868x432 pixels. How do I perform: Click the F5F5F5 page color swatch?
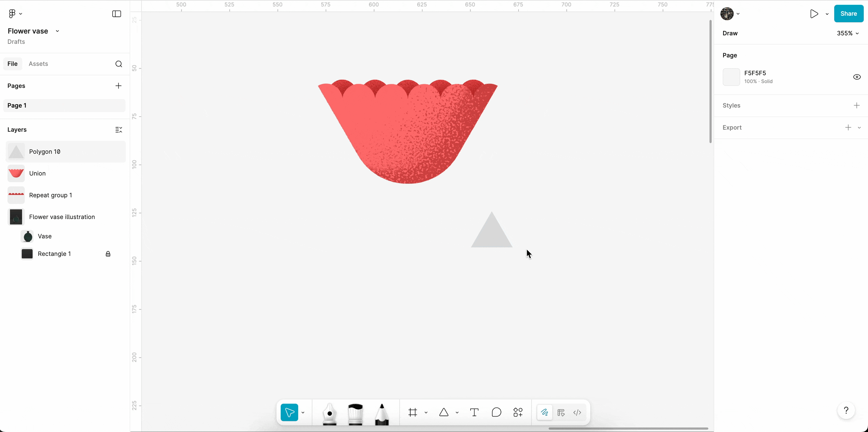pos(731,77)
